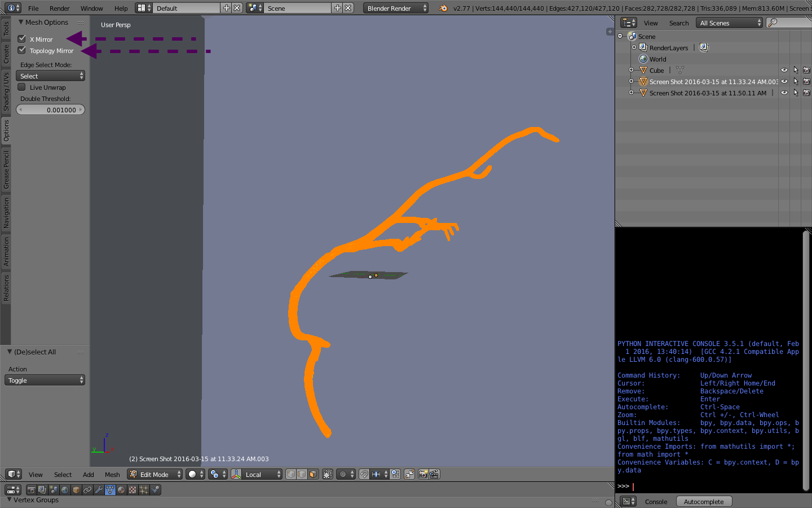
Task: Select the Cube object in the outliner
Action: pos(656,71)
